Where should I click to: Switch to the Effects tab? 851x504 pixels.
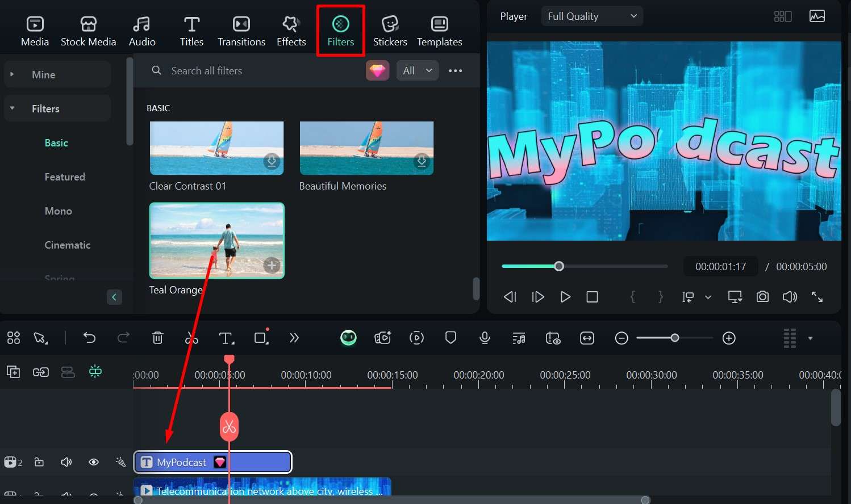coord(291,31)
